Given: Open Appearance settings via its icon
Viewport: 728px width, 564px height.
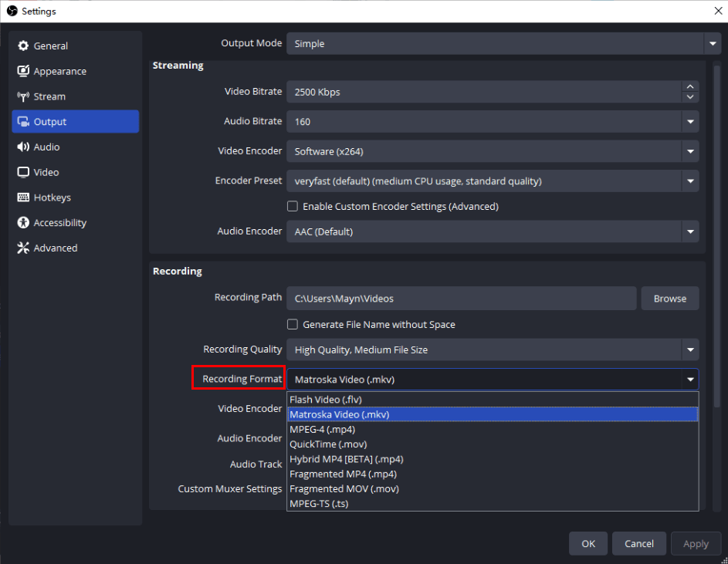Looking at the screenshot, I should (23, 72).
